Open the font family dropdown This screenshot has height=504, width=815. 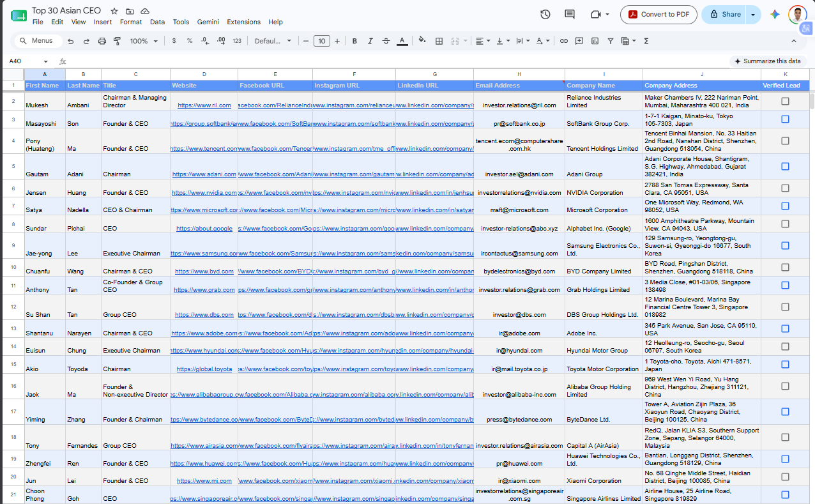[273, 41]
